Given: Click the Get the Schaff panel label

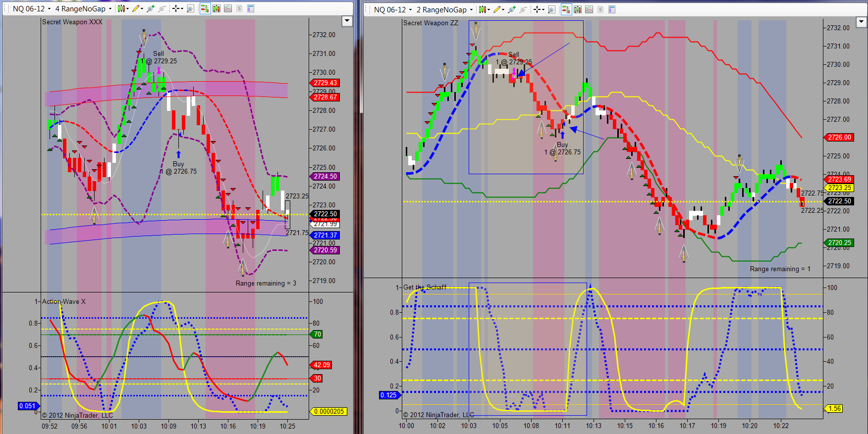Looking at the screenshot, I should [425, 287].
